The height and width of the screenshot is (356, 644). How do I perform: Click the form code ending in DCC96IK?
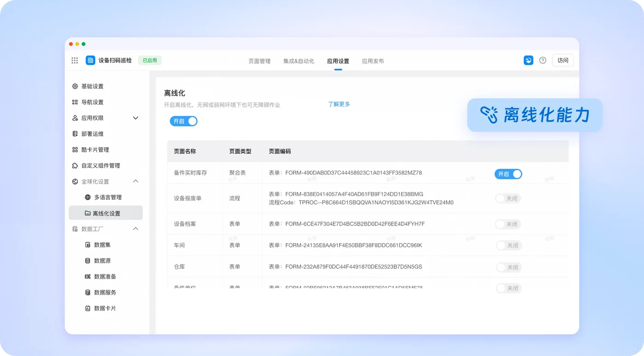[x=345, y=245]
